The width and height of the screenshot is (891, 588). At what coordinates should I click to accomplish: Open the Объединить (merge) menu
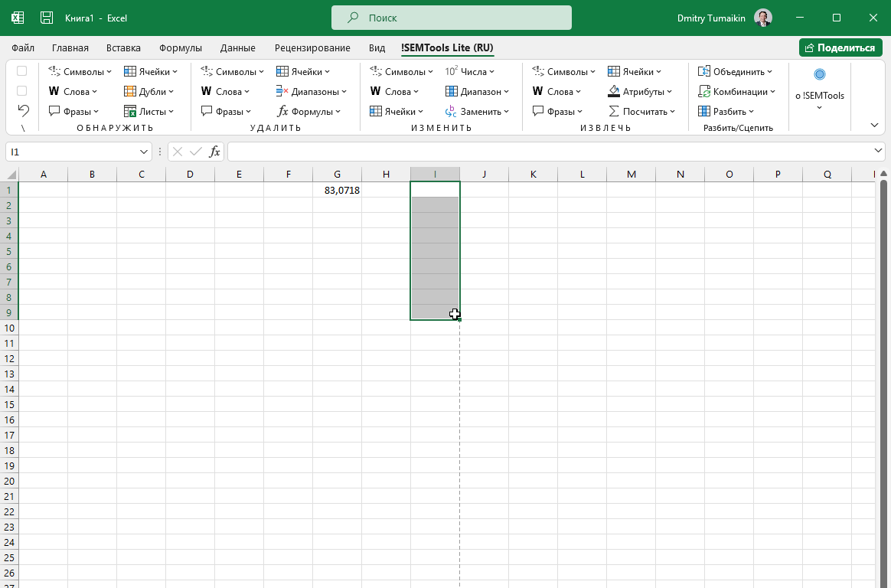736,71
